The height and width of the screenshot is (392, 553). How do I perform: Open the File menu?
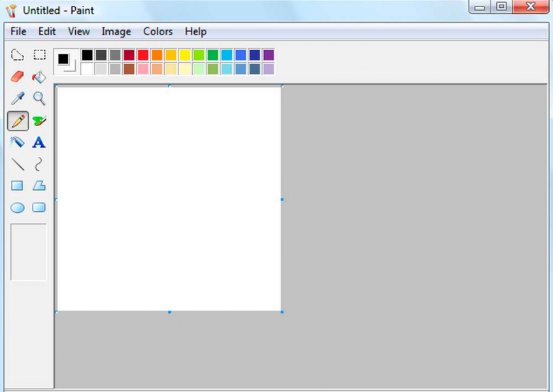pos(18,31)
